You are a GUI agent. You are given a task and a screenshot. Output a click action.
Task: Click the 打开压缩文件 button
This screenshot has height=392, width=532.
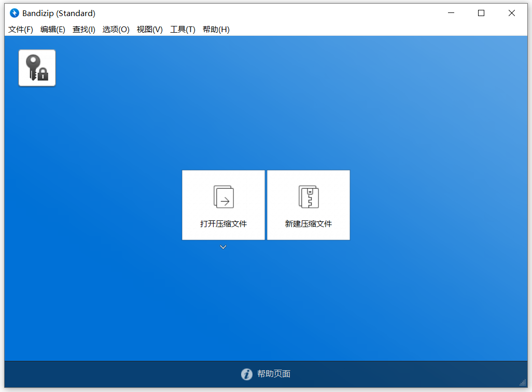[223, 205]
